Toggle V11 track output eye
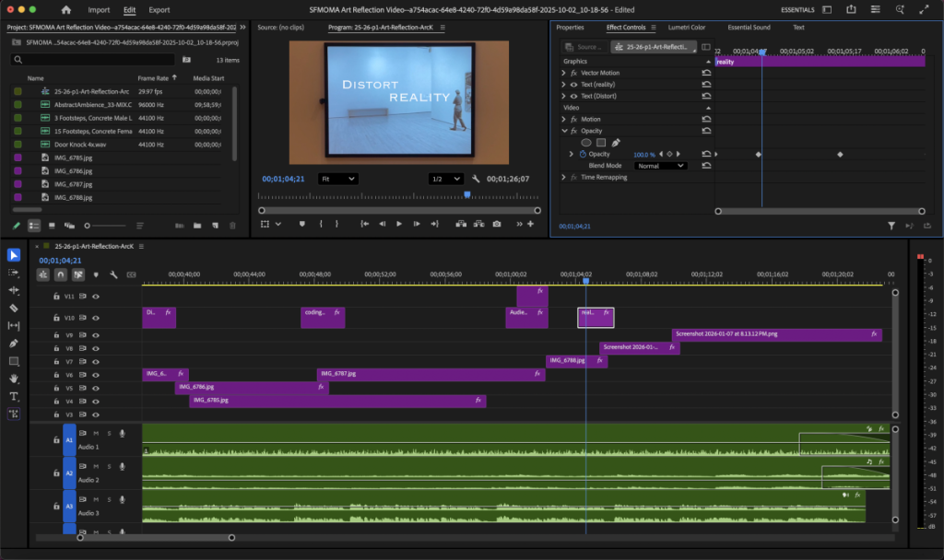944x560 pixels. coord(96,296)
